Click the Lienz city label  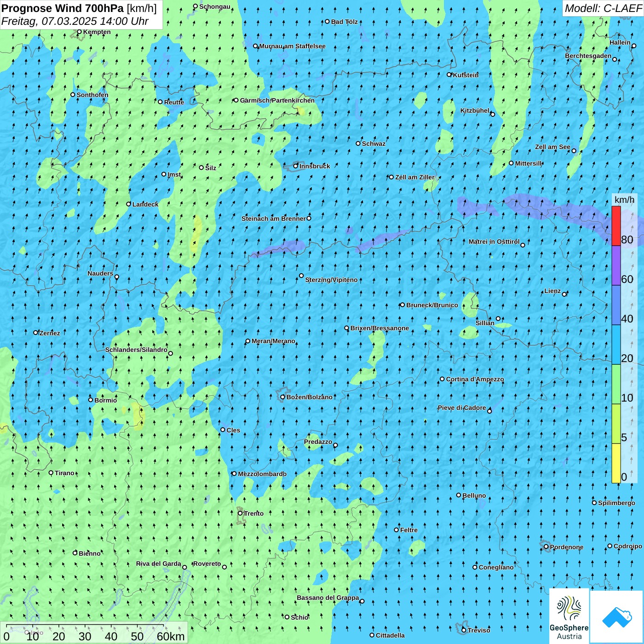[552, 291]
